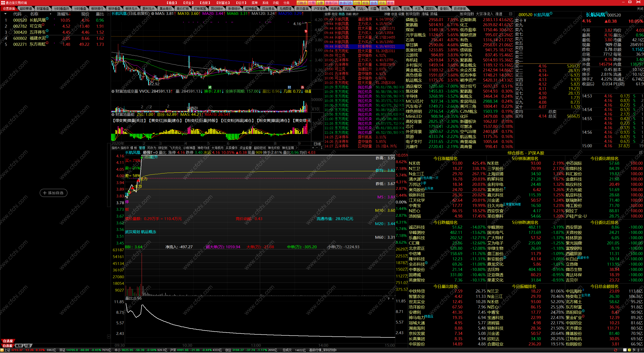Expand more indicator tabs with right chevron
The width and height of the screenshot is (644, 353).
coord(297,148)
